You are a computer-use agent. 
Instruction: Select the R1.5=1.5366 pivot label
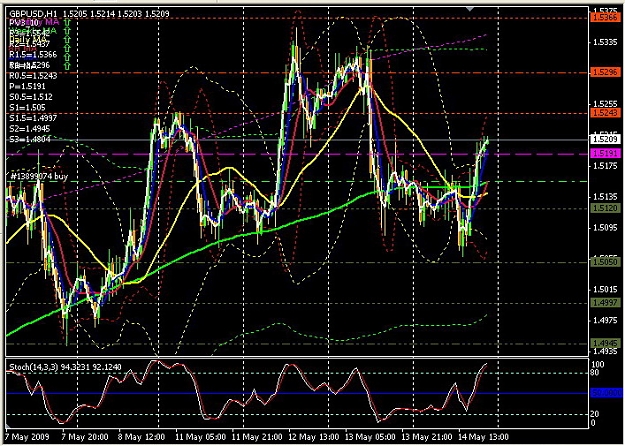[x=33, y=55]
